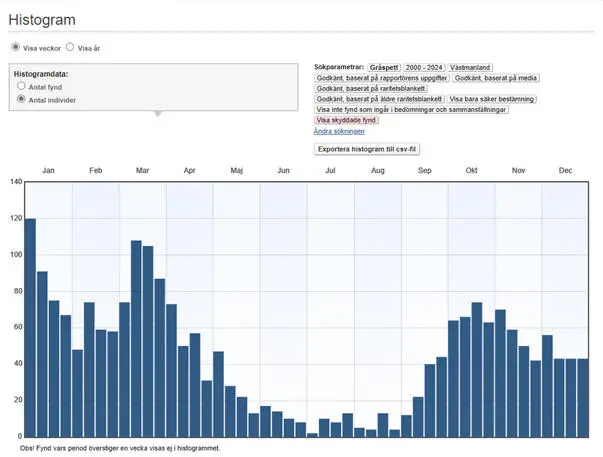This screenshot has height=457, width=603.
Task: Click "Godkänt, baserat på media" tag
Action: (496, 78)
